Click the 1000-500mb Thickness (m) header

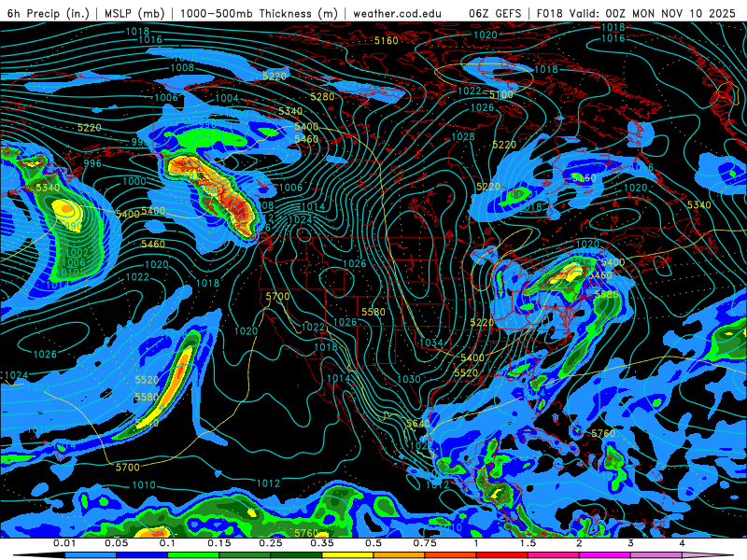point(259,13)
